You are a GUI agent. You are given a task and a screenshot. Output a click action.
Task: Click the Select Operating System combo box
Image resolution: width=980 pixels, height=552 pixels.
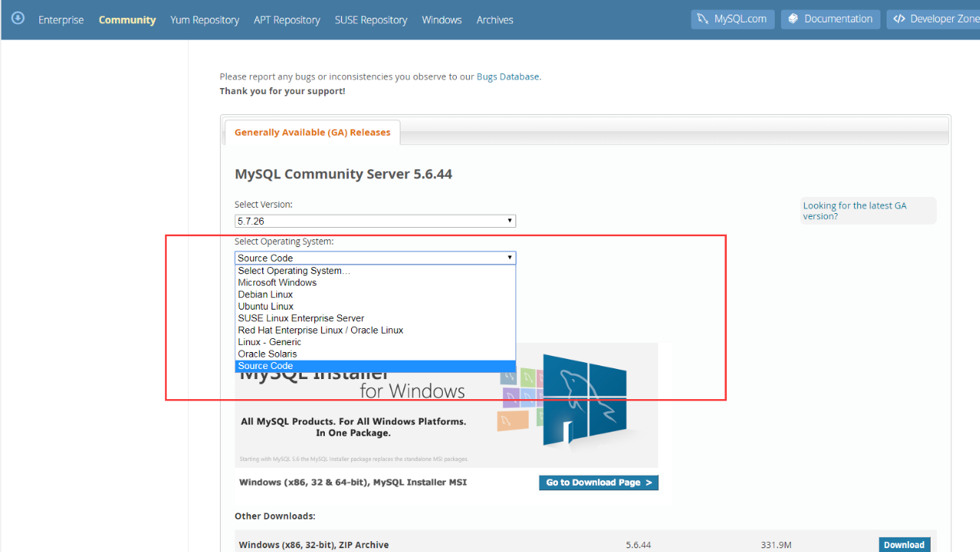point(375,258)
